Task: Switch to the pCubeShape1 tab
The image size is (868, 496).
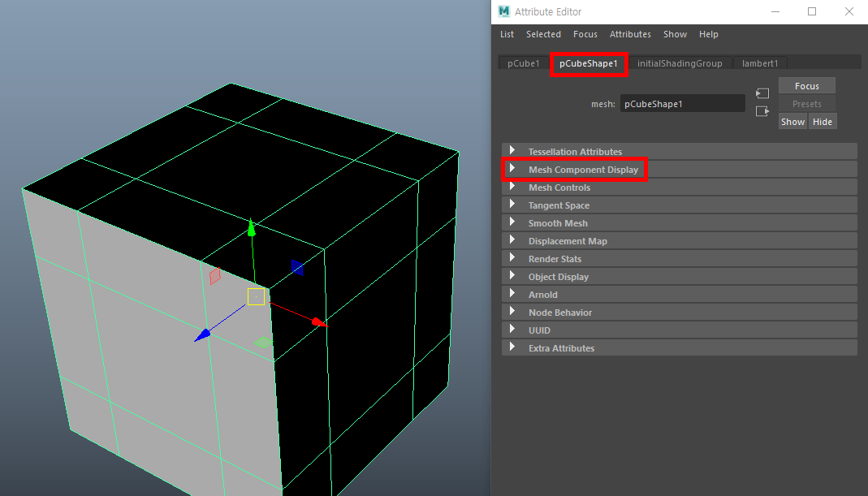Action: point(589,63)
